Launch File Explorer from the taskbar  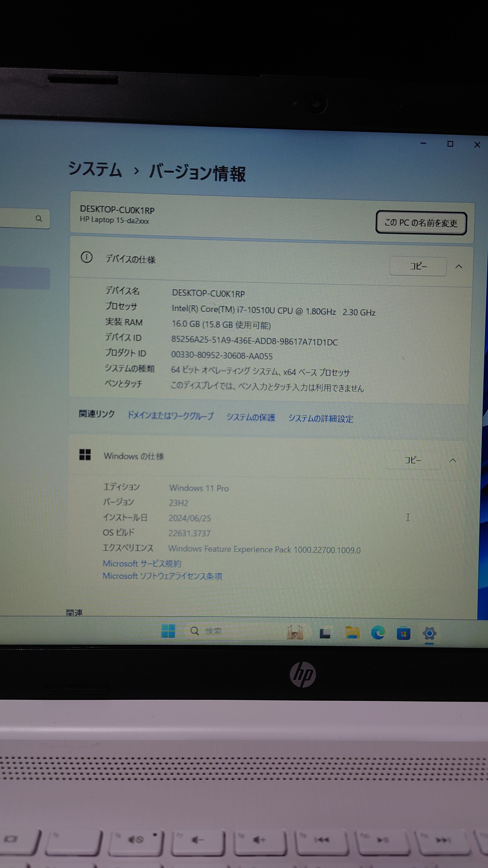point(352,632)
